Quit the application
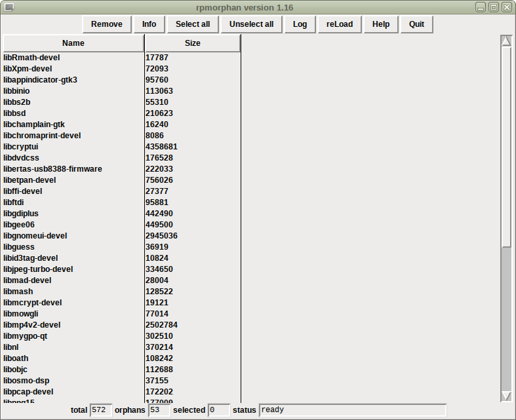 click(416, 24)
